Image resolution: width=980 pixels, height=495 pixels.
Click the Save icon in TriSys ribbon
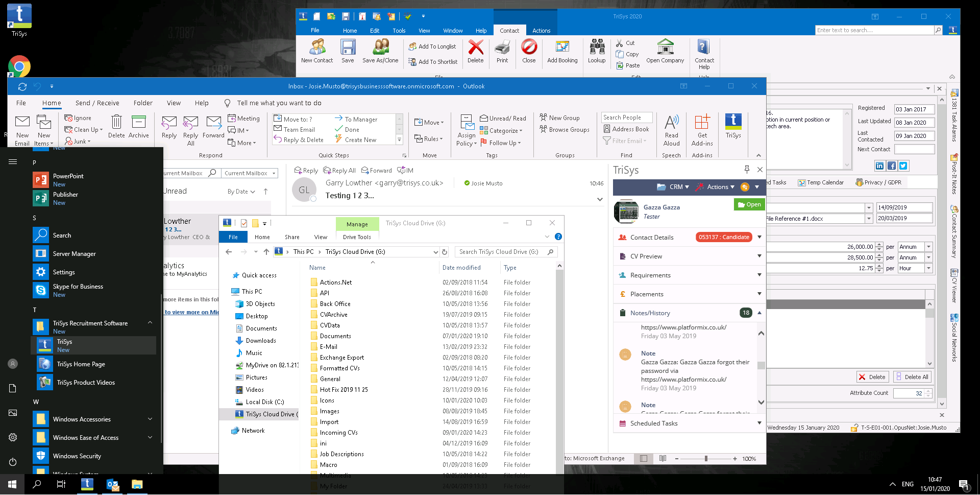point(348,51)
